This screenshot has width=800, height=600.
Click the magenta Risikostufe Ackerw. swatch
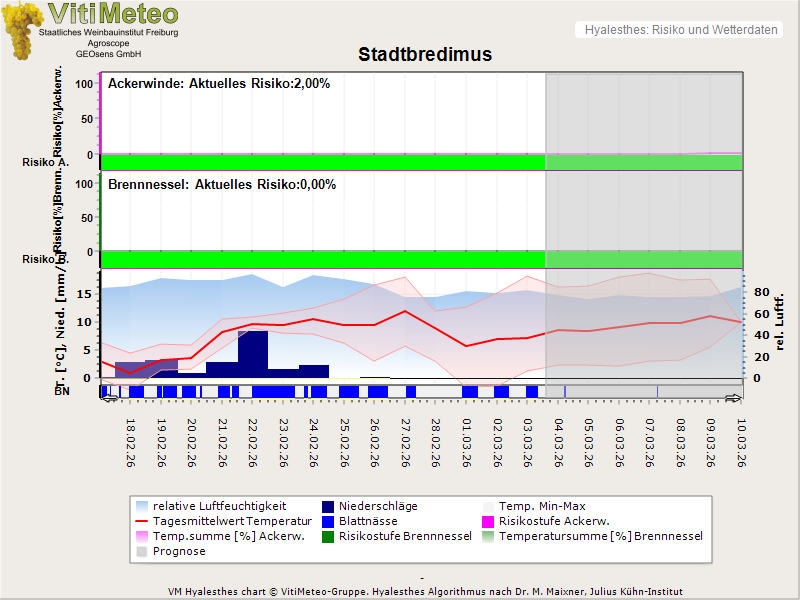[x=489, y=521]
